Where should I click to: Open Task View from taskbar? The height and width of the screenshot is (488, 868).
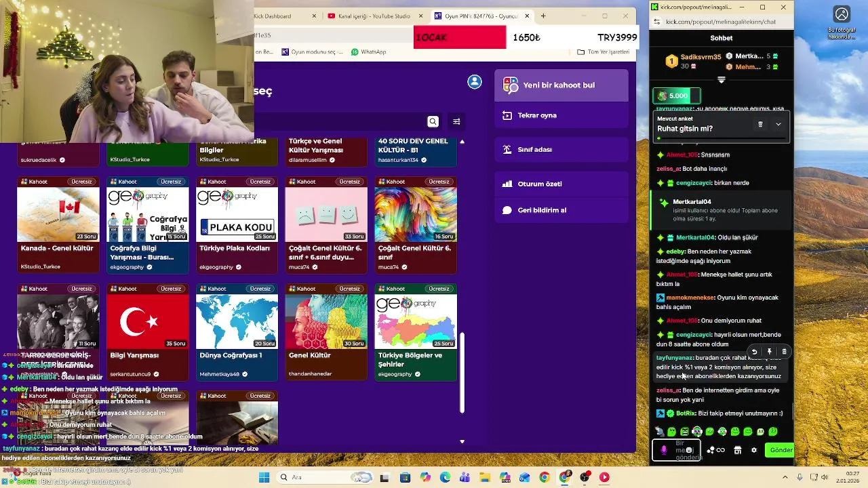click(386, 477)
